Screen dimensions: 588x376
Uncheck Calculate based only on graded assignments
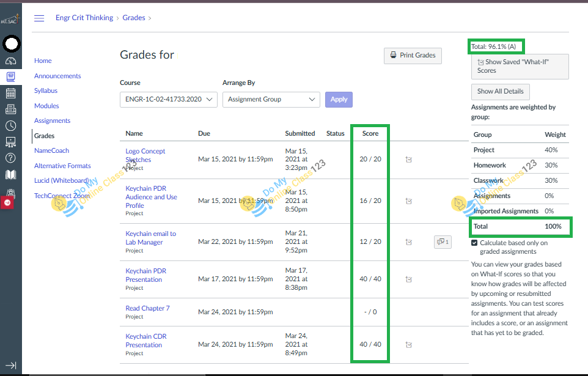point(475,243)
